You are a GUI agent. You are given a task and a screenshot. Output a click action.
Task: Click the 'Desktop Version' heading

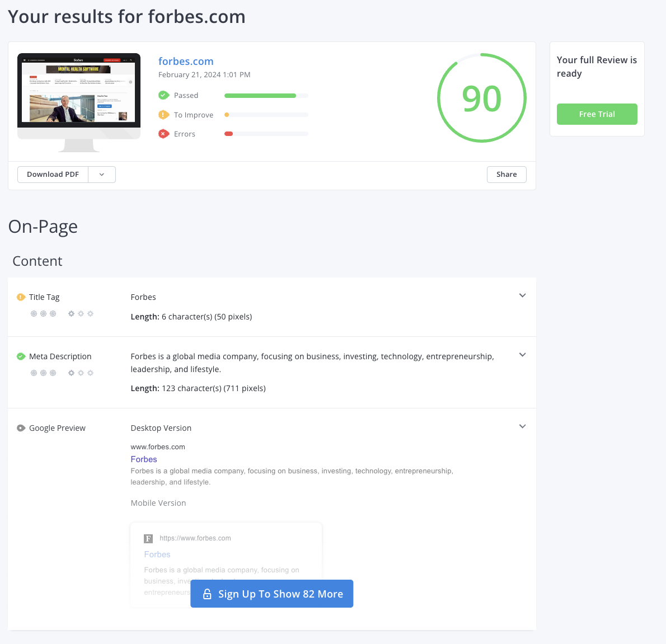[161, 428]
